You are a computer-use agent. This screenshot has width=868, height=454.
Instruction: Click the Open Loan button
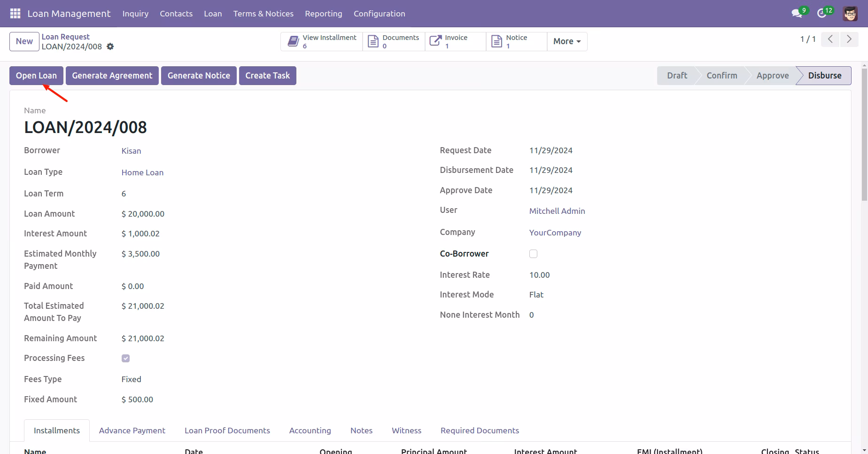[36, 76]
